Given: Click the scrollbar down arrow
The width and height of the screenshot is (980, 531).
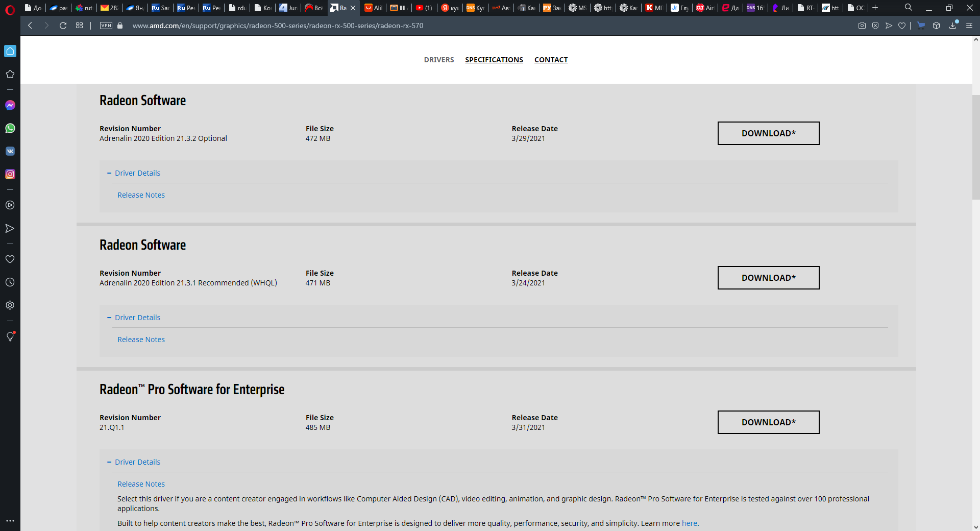Looking at the screenshot, I should [976, 527].
